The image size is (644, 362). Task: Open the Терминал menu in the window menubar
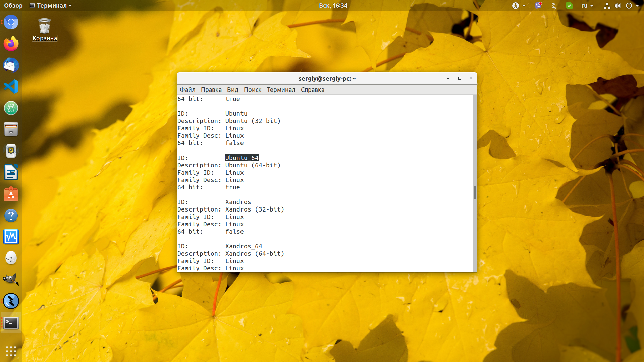pos(281,89)
